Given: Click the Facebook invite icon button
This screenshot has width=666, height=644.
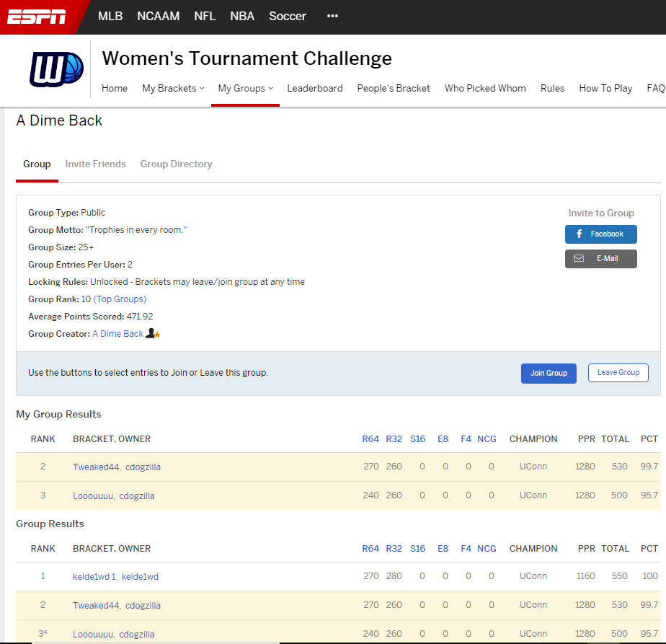Looking at the screenshot, I should 580,234.
